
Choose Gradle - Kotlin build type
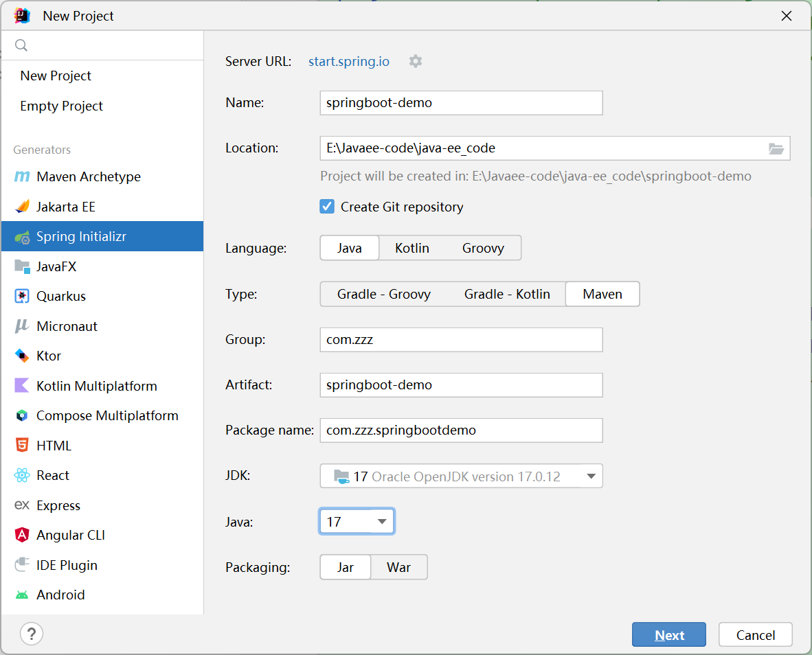[x=507, y=294]
